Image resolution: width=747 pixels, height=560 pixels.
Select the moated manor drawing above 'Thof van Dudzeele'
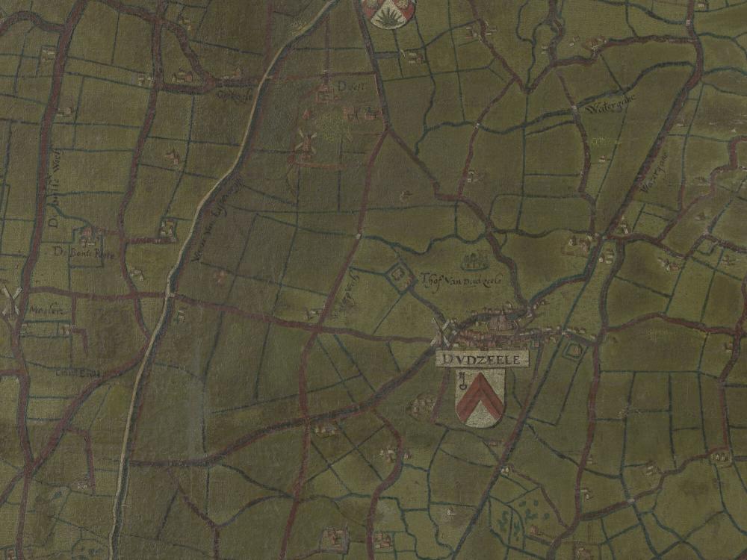[474, 261]
